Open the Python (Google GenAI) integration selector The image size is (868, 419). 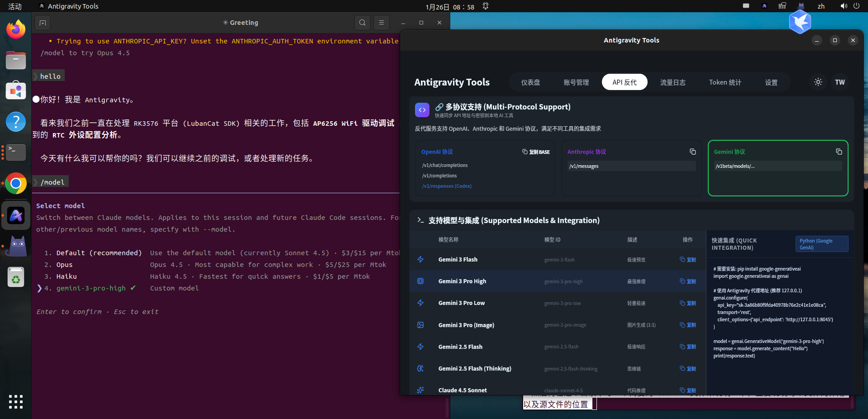click(x=822, y=244)
